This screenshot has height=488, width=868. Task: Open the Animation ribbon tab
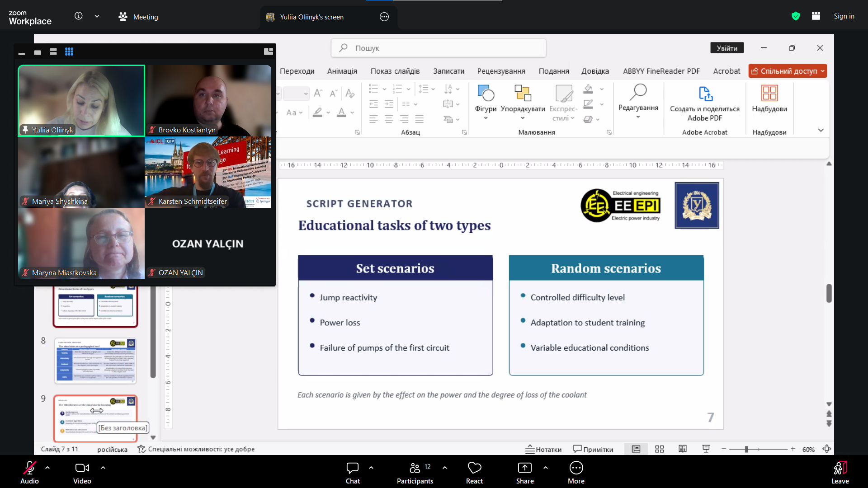[342, 71]
